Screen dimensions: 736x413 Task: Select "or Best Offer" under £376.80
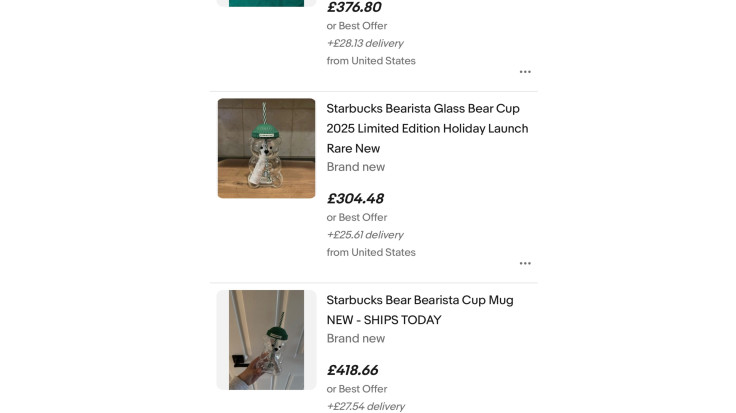pyautogui.click(x=357, y=26)
